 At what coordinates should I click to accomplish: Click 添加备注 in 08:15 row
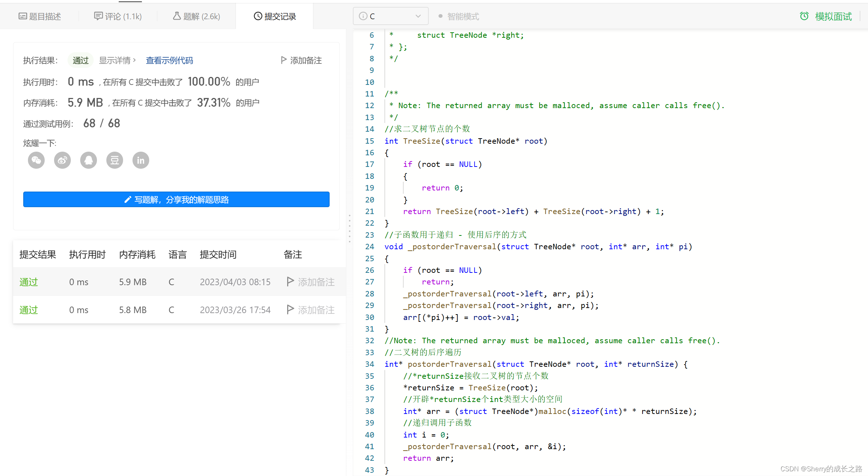pyautogui.click(x=316, y=282)
